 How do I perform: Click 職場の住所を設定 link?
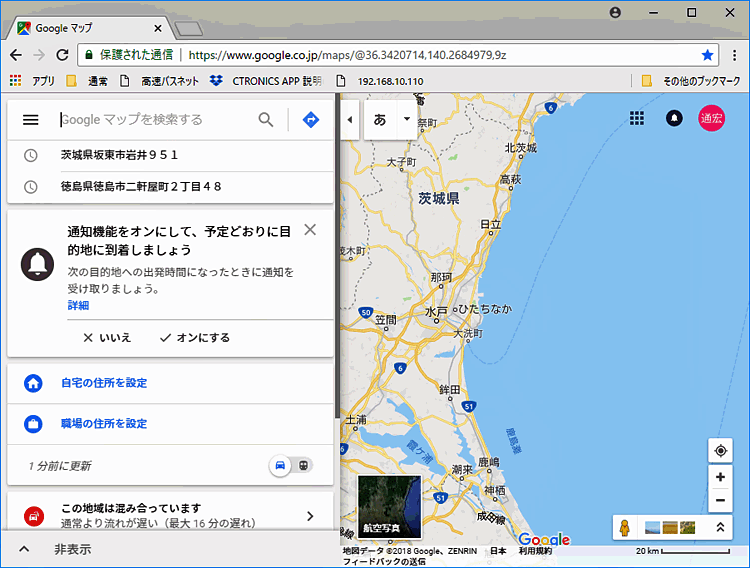104,423
